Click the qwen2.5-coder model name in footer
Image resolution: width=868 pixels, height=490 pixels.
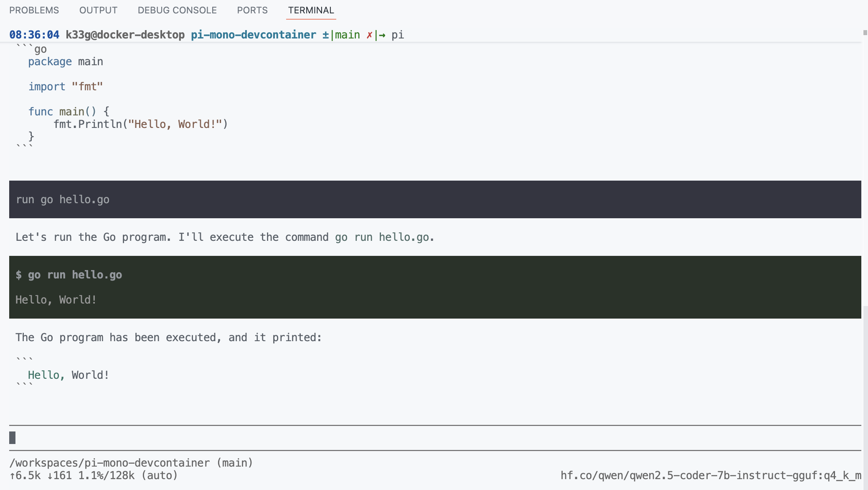point(711,475)
